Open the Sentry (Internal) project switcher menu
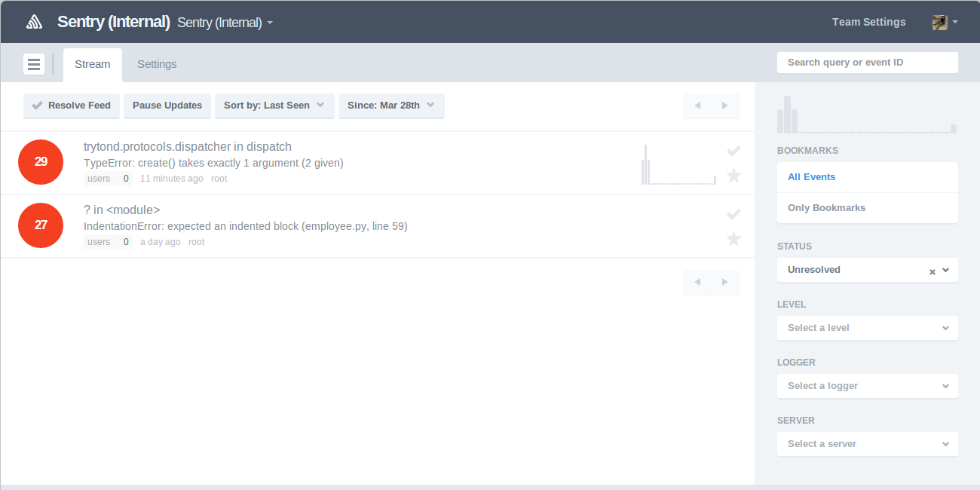 tap(222, 22)
